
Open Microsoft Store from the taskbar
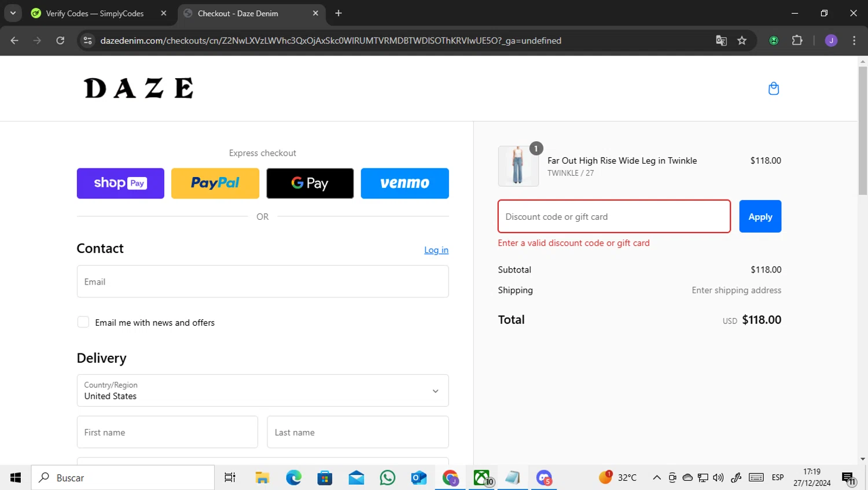(x=325, y=477)
